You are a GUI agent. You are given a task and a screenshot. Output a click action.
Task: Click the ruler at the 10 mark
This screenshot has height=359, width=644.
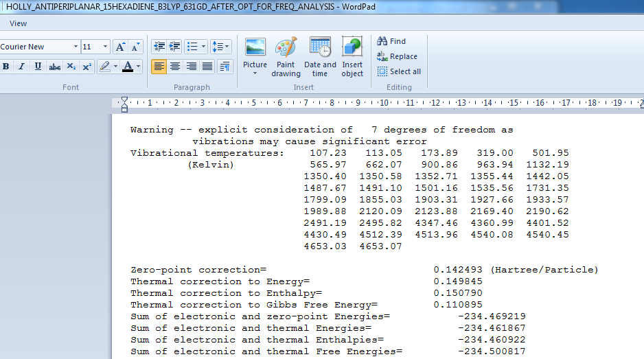click(x=384, y=103)
